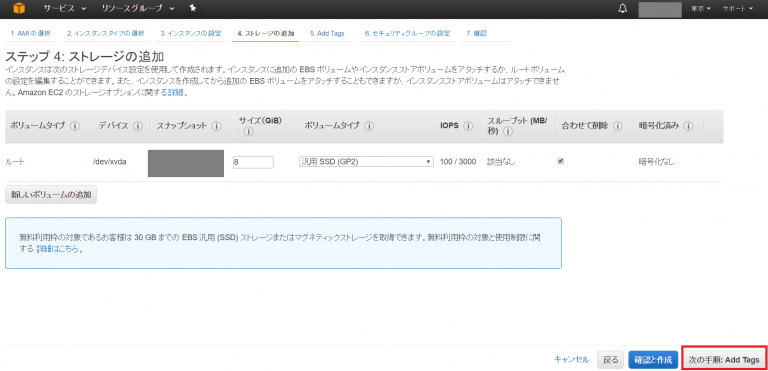Click info icon beside 合わせて削除 header

[617, 126]
